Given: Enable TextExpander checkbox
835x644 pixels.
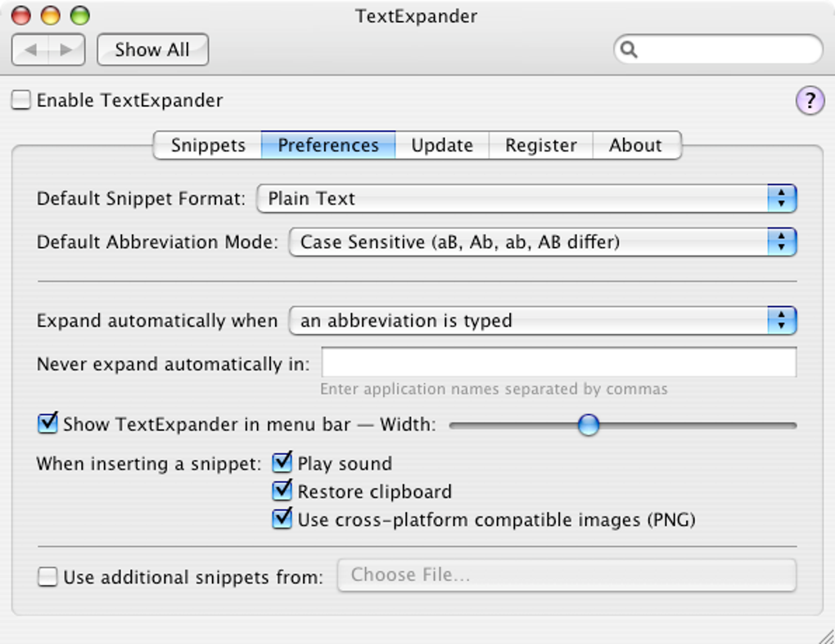Looking at the screenshot, I should (x=22, y=101).
